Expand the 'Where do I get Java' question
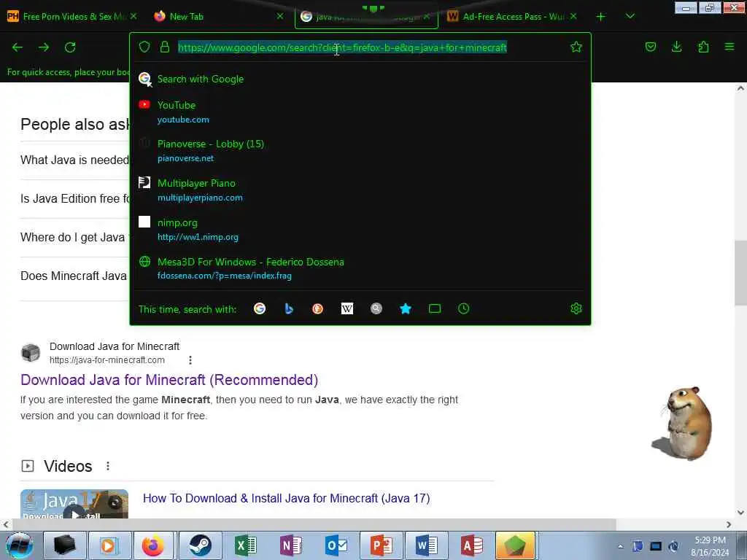 [x=74, y=237]
